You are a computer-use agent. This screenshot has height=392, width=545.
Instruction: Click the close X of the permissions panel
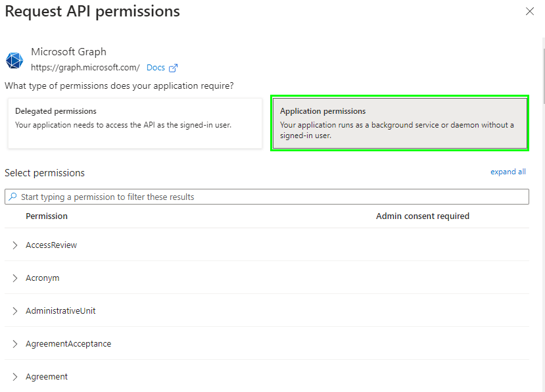(530, 11)
